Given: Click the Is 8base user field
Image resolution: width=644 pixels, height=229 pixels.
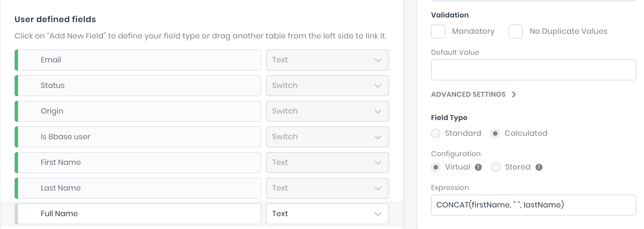Looking at the screenshot, I should 139,137.
